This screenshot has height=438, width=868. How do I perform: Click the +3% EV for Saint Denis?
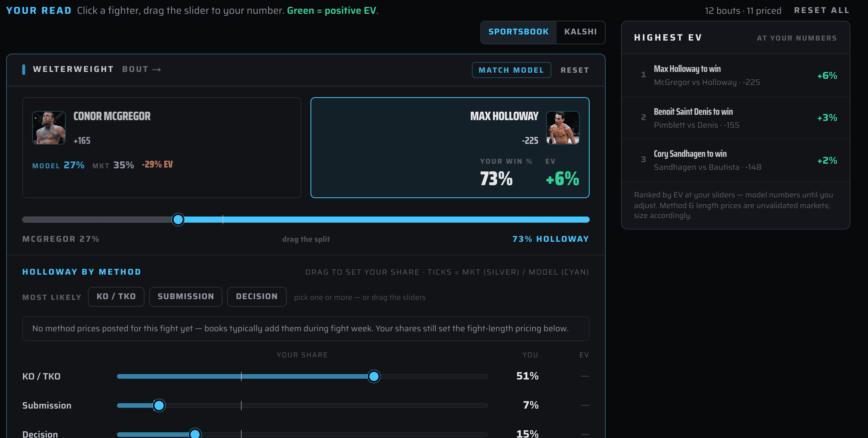[x=827, y=118]
